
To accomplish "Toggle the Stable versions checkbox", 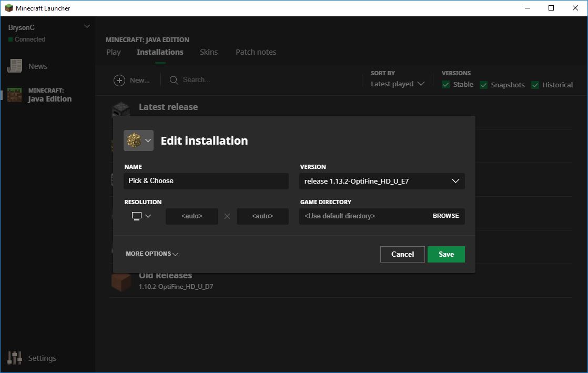I will [446, 85].
